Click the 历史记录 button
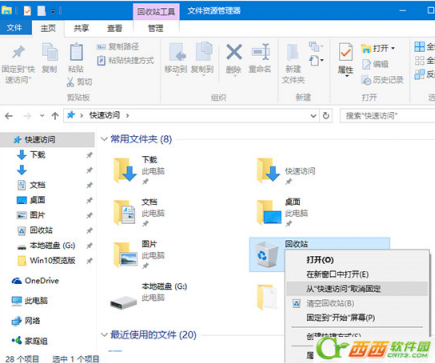This screenshot has width=435, height=363. (x=382, y=80)
